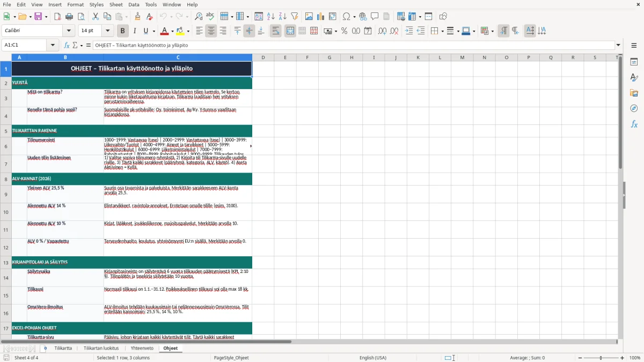Adjust the zoom slider
The image size is (644, 362).
click(x=601, y=358)
